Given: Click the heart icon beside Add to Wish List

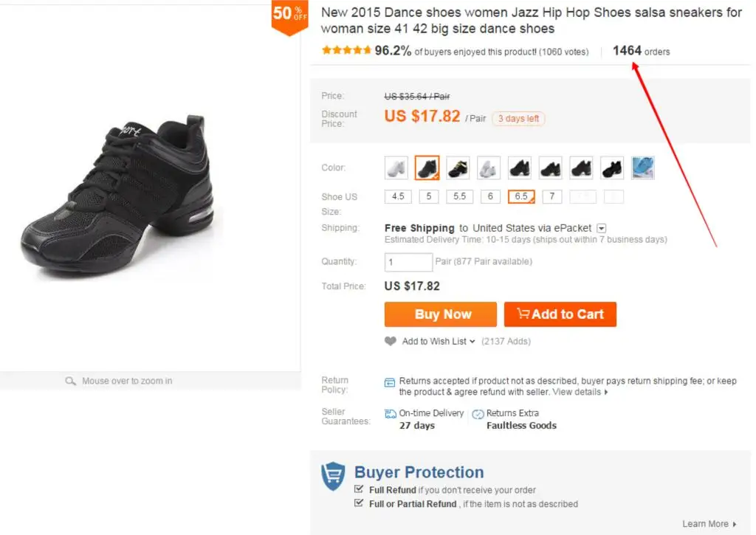Looking at the screenshot, I should point(390,341).
